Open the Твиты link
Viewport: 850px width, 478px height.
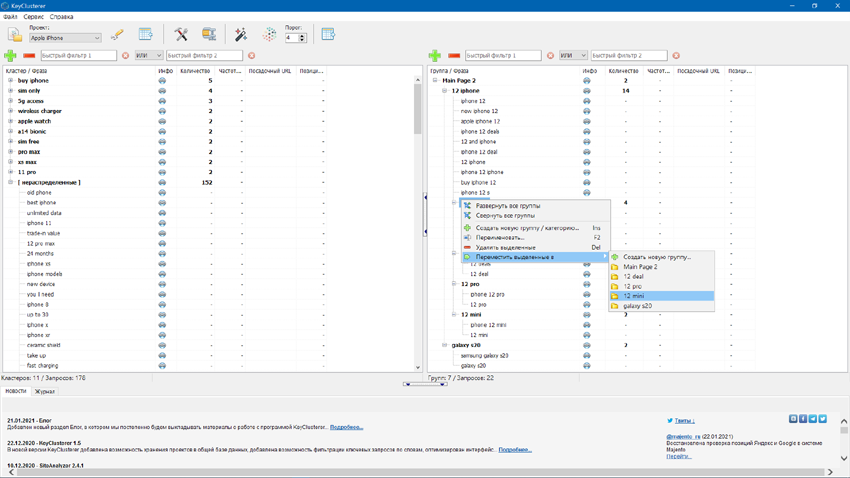[684, 421]
